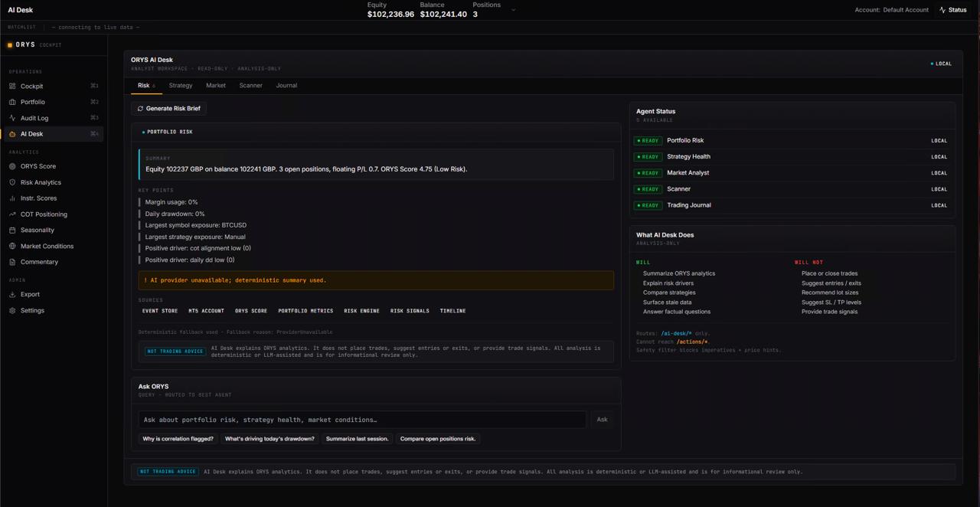Click NOT TRADING ADVICE badge in footer
The width and height of the screenshot is (980, 507).
(168, 472)
